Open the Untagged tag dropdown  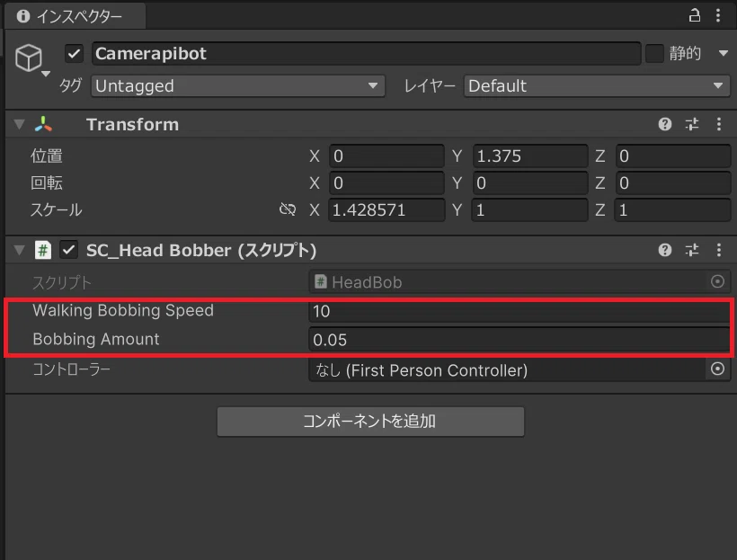pyautogui.click(x=238, y=86)
